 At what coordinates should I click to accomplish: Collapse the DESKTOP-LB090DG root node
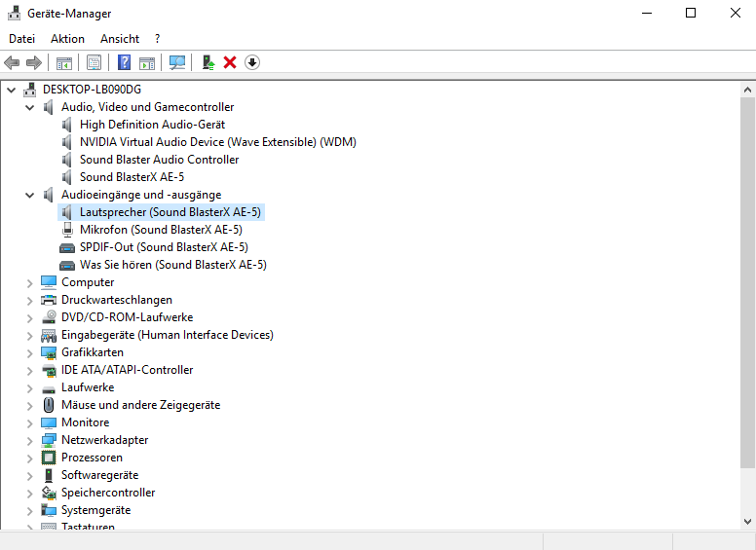[11, 90]
